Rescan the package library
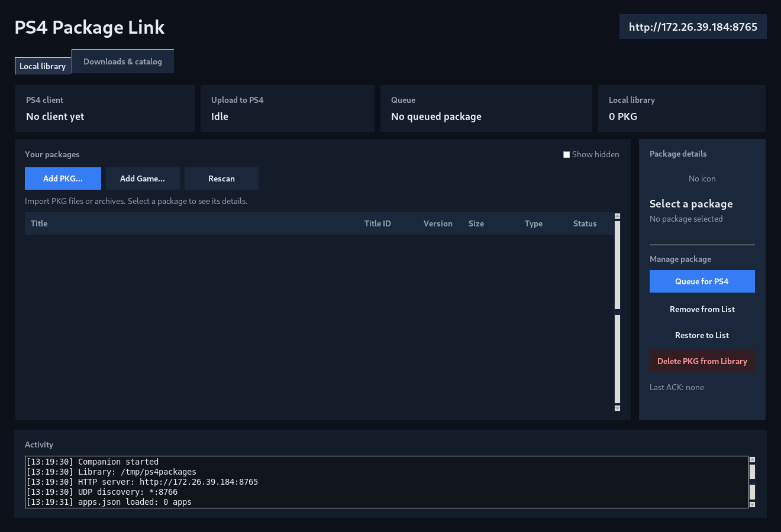Screen dimensions: 781x532 click(x=221, y=179)
